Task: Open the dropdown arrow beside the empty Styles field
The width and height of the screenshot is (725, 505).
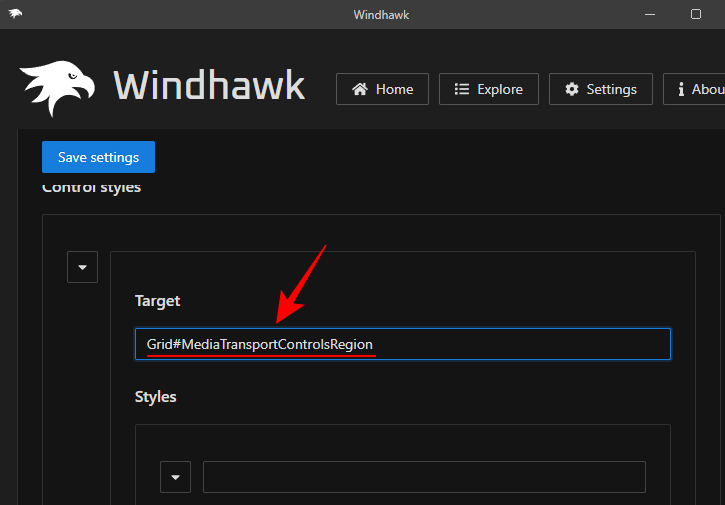Action: (x=175, y=477)
